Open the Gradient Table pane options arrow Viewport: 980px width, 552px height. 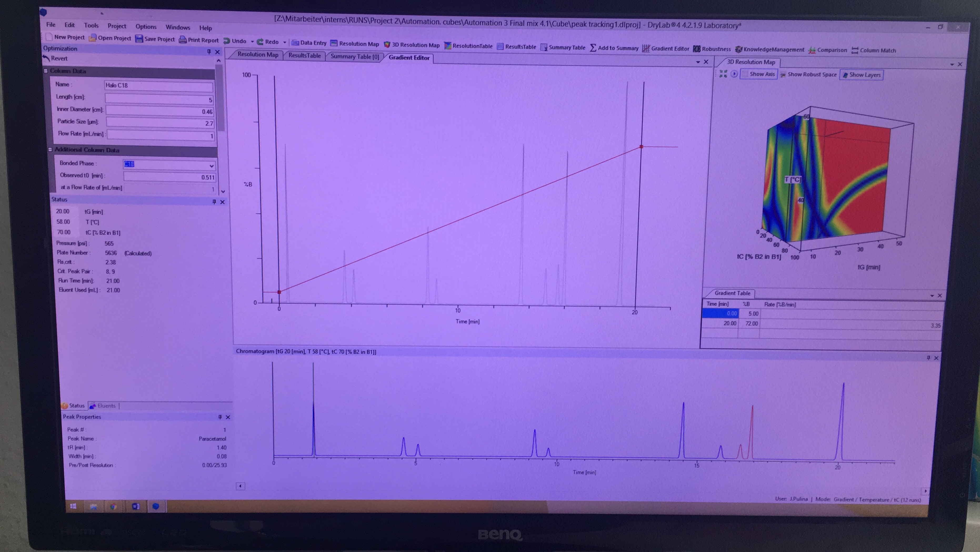point(932,295)
